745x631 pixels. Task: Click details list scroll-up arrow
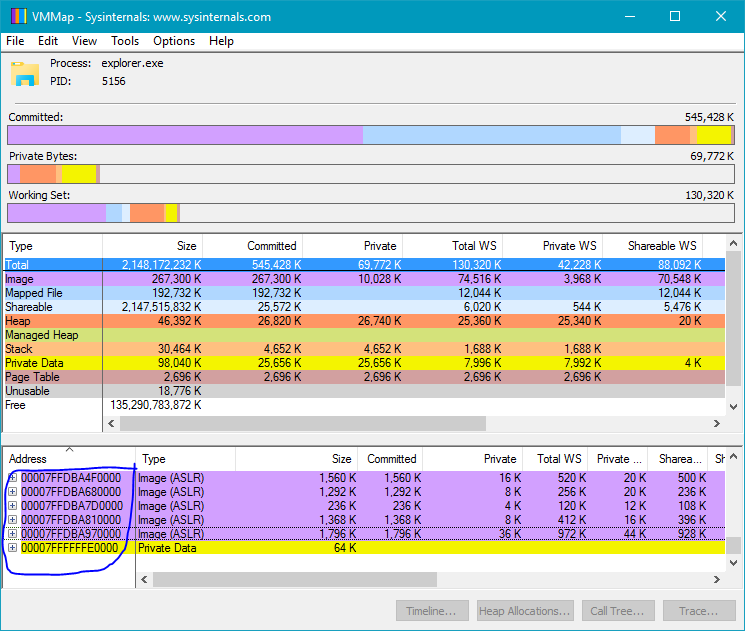click(x=733, y=456)
